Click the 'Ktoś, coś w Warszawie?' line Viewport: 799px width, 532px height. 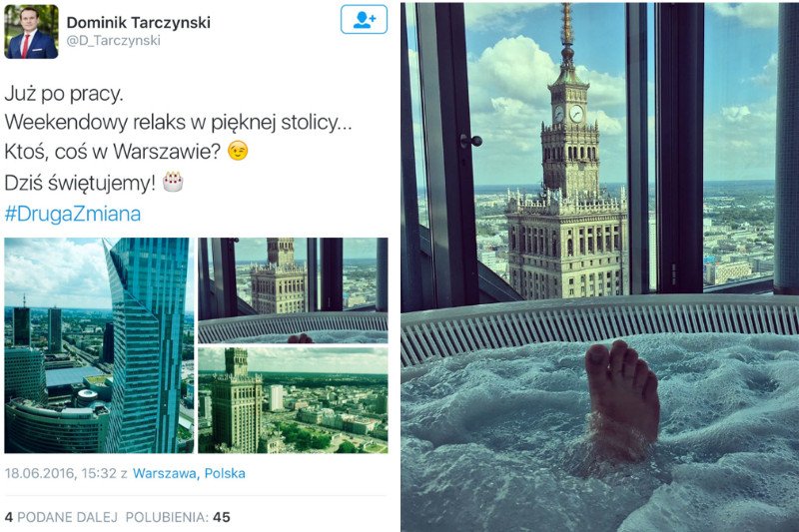[x=112, y=152]
